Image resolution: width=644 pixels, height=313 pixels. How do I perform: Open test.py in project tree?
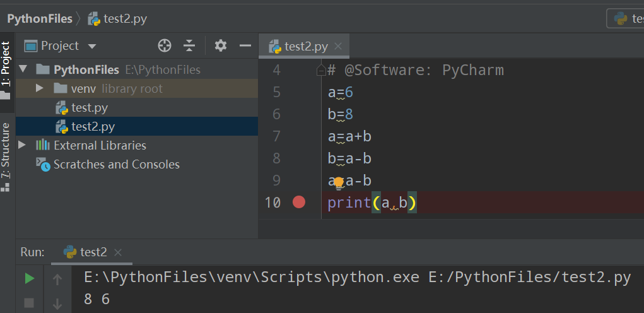(137, 108)
